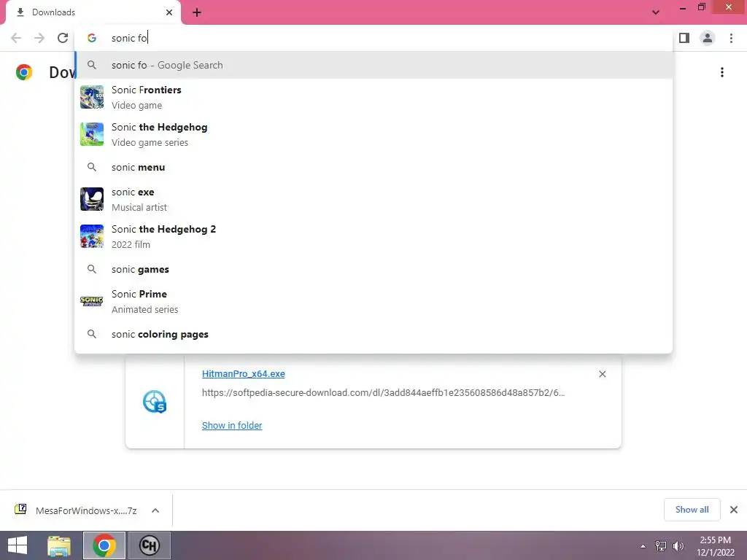Click the forward navigation arrow
747x560 pixels.
tap(39, 38)
